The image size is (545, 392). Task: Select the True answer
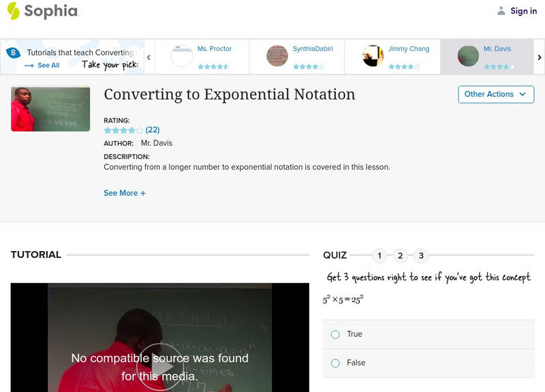pos(334,334)
